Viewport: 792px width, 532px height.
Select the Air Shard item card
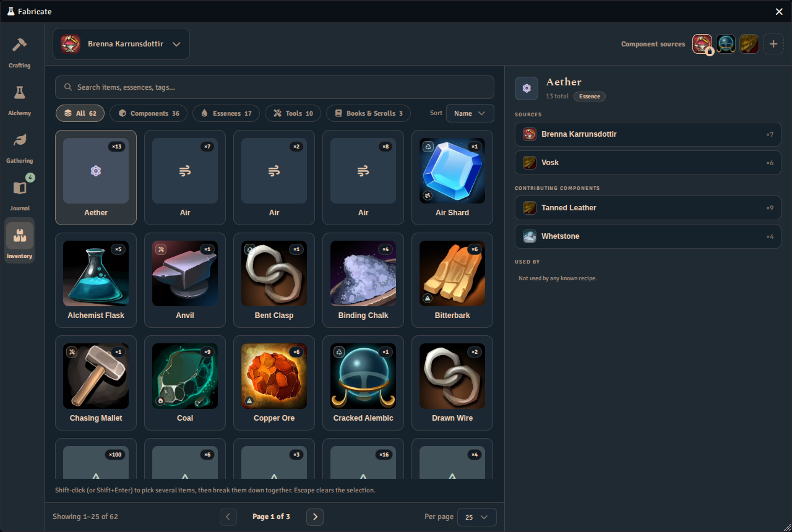[452, 178]
